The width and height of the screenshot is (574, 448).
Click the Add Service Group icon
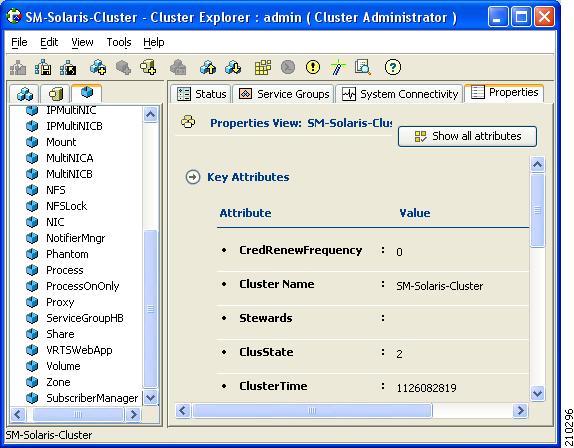(98, 67)
